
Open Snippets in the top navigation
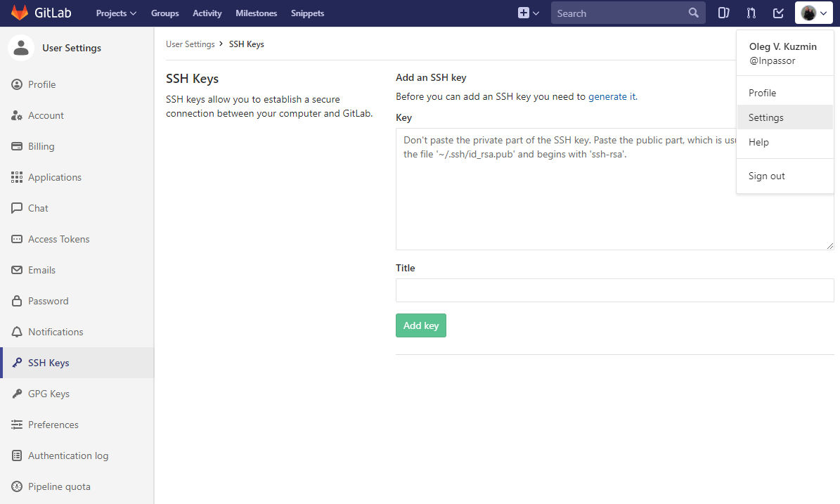(307, 13)
